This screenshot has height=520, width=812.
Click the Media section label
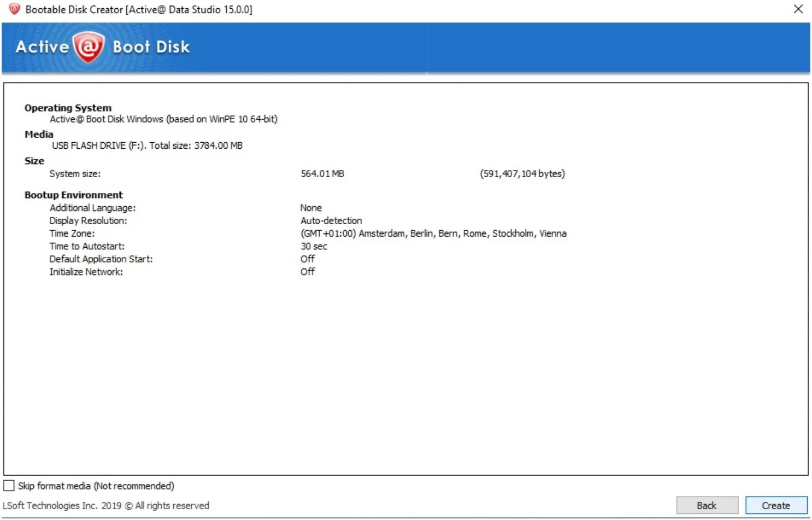[x=38, y=134]
